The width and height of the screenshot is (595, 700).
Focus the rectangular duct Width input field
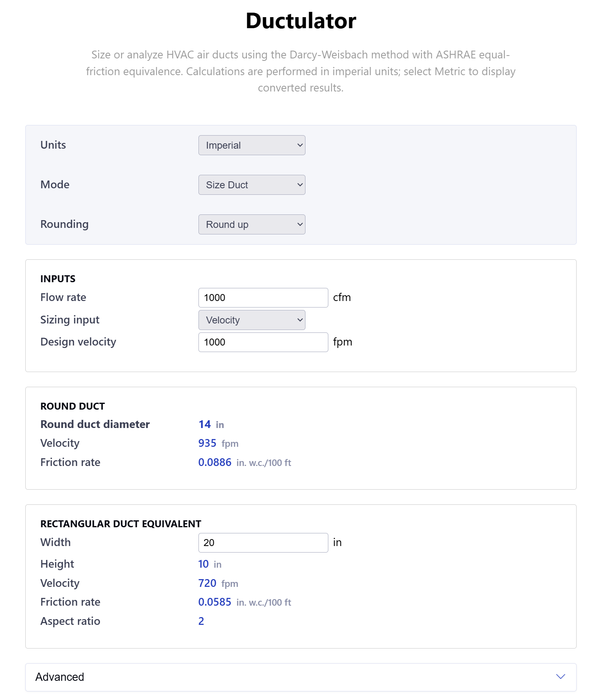click(x=263, y=542)
